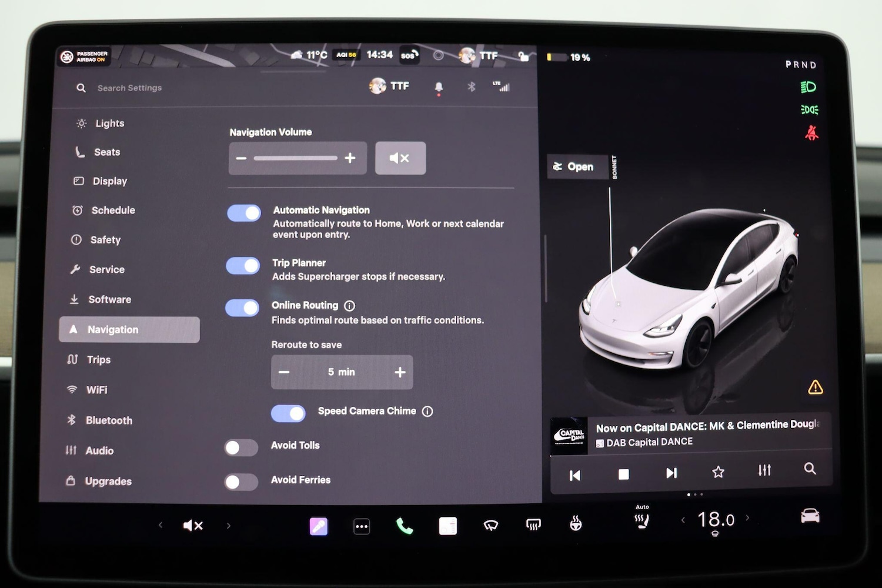The height and width of the screenshot is (588, 882).
Task: Tap the right chevron to reveal more apps
Action: coord(228,525)
